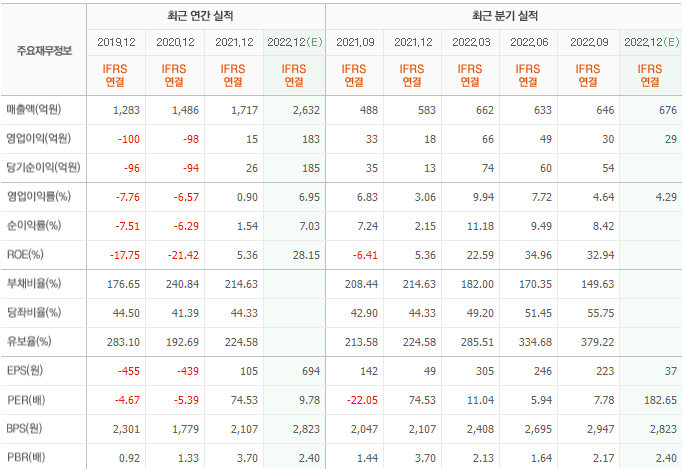Viewport: 686px width, 469px height.
Task: Click operating profit value -100
Action: pos(129,139)
